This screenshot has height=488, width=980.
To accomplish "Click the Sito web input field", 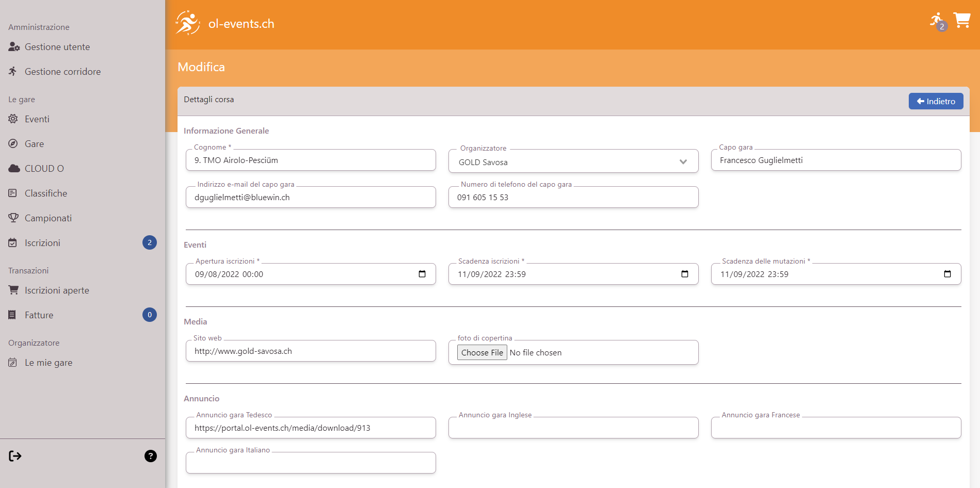I will [311, 351].
